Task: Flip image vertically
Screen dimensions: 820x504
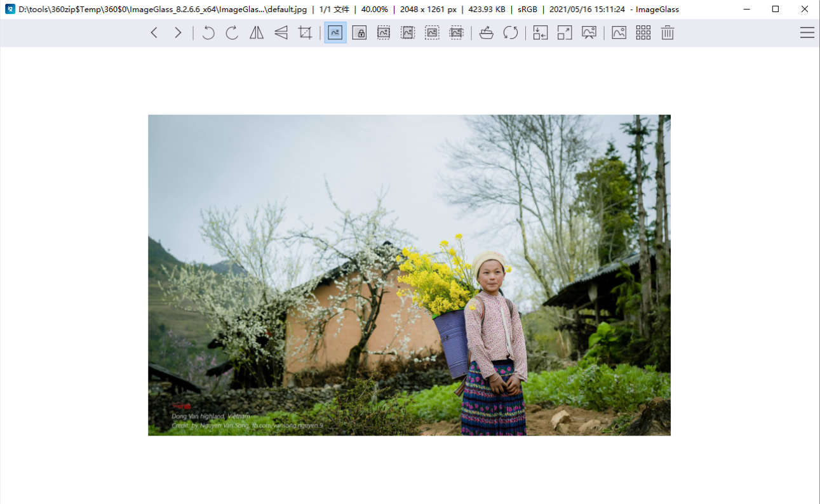Action: [281, 33]
